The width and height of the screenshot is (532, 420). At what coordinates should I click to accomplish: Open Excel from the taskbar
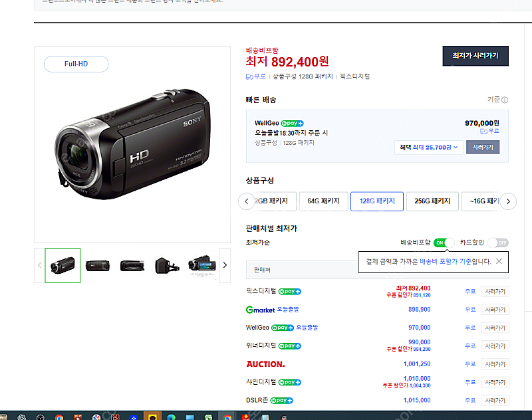[208, 417]
